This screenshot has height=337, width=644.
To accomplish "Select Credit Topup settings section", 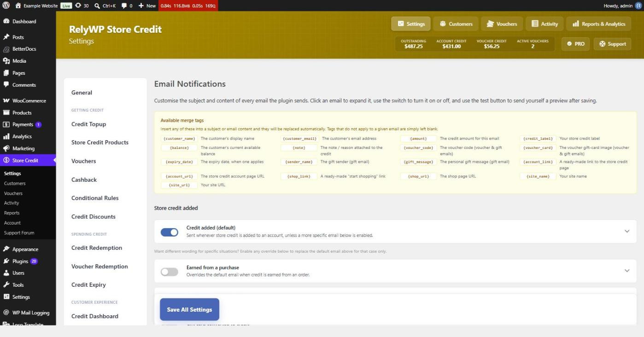I will (88, 124).
